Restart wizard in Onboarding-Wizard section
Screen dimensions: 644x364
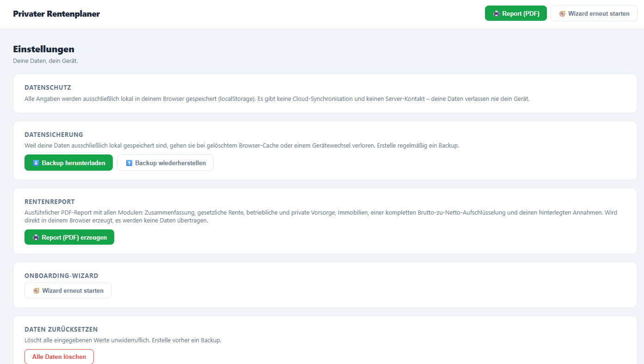pyautogui.click(x=68, y=290)
